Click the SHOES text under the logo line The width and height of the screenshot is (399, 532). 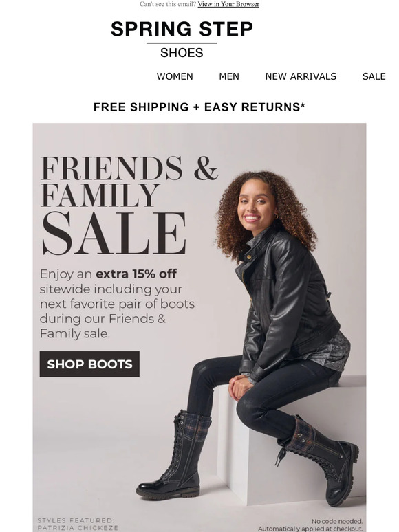click(x=182, y=53)
